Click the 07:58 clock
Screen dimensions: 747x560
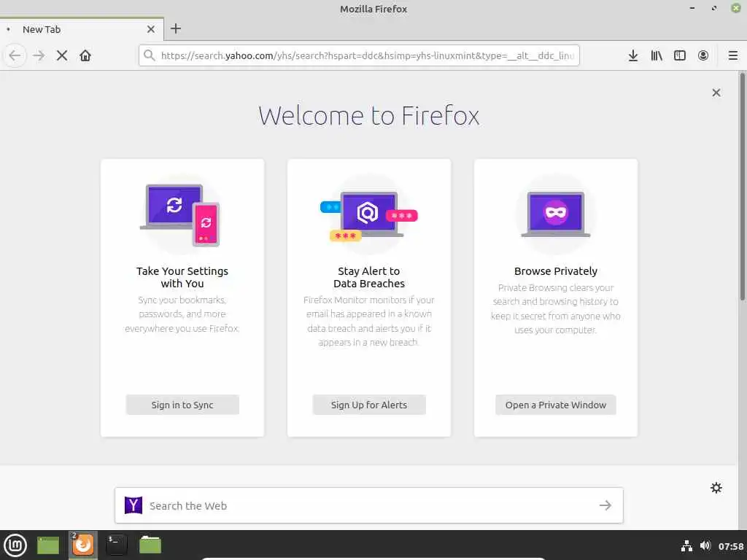click(x=731, y=546)
